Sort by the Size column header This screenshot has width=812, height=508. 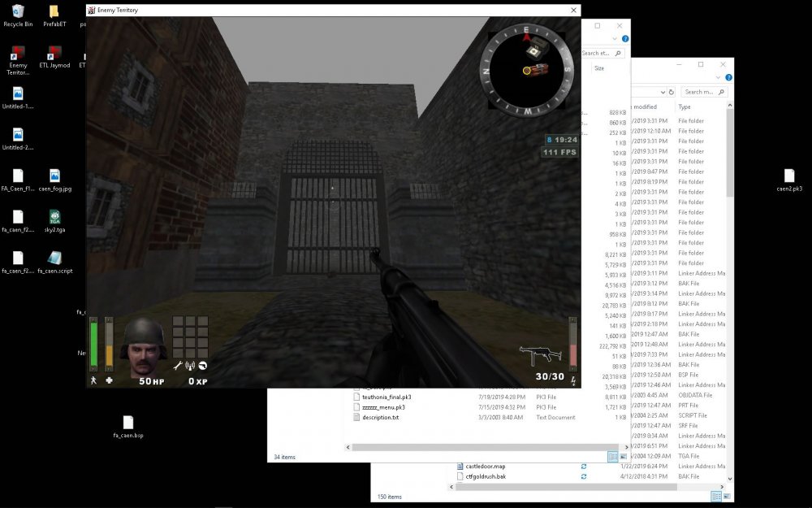pyautogui.click(x=599, y=68)
